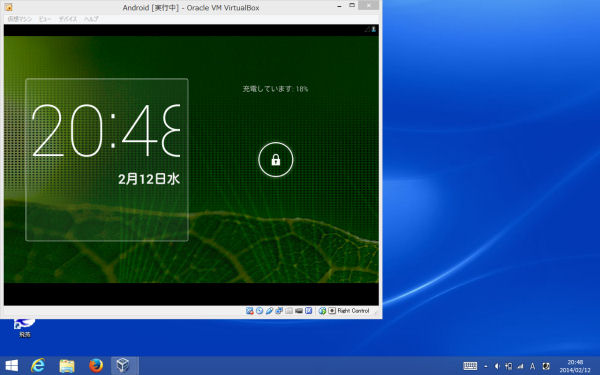Click the shared folders status icon
This screenshot has width=600, height=375.
289,311
